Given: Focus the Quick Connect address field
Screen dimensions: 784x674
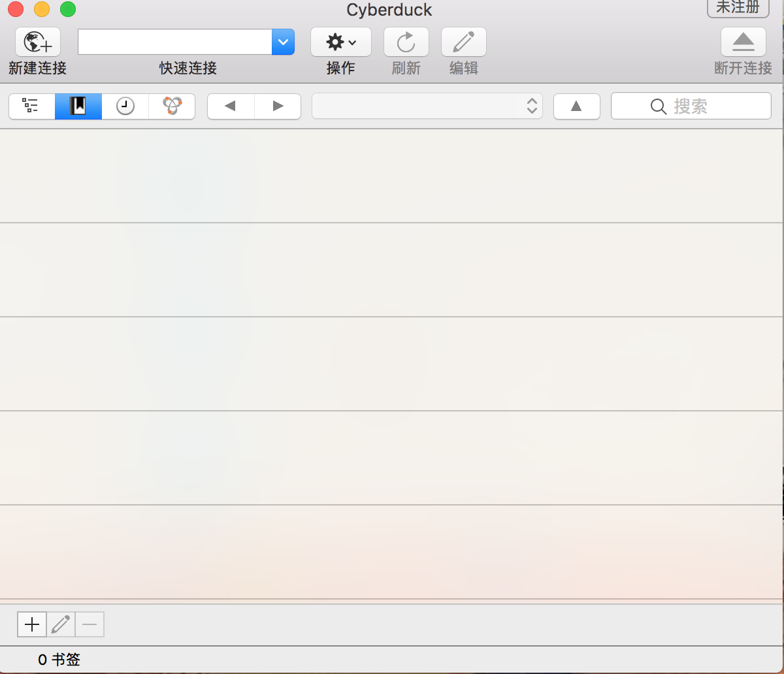Looking at the screenshot, I should coord(175,42).
